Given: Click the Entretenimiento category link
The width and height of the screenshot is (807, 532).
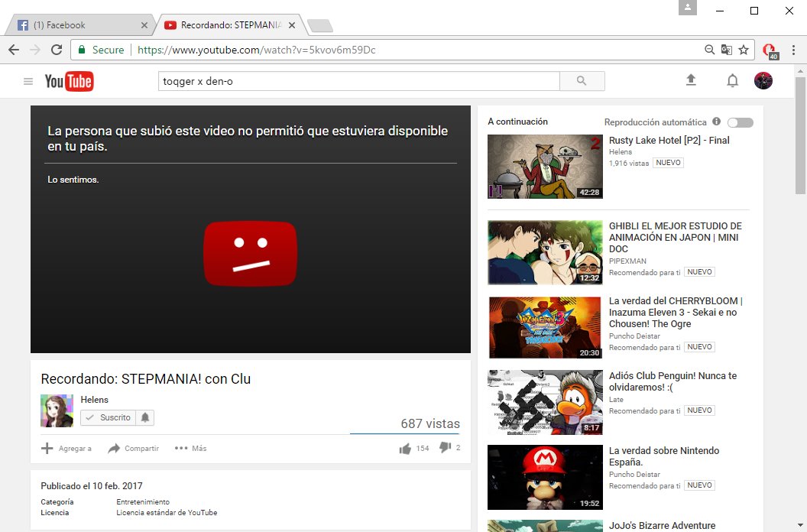Looking at the screenshot, I should point(143,501).
